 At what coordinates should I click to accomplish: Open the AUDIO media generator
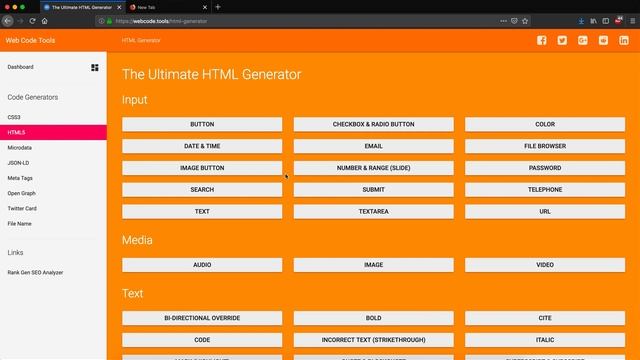click(x=202, y=265)
